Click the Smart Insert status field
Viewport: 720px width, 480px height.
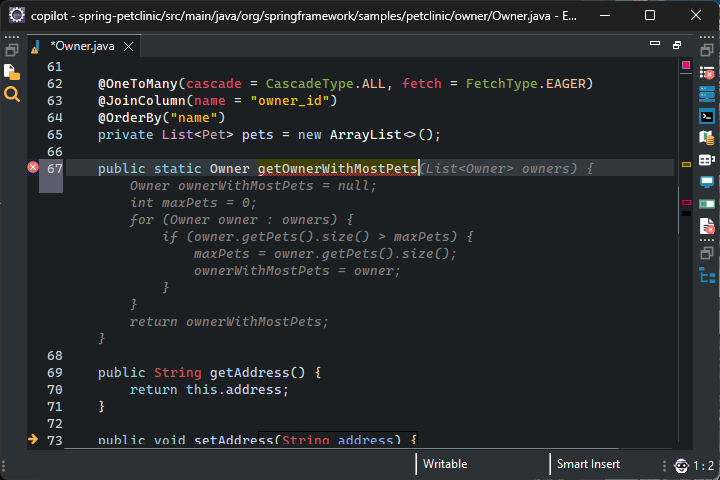click(x=588, y=464)
